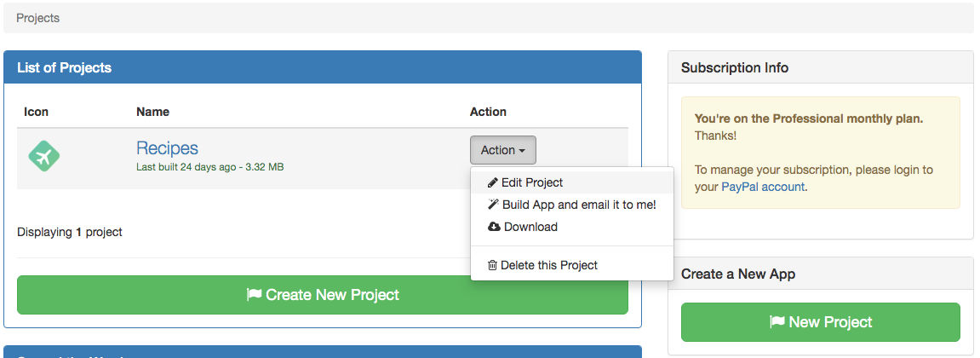This screenshot has width=980, height=358.
Task: Choose Edit Project from the Action menu
Action: pyautogui.click(x=532, y=182)
